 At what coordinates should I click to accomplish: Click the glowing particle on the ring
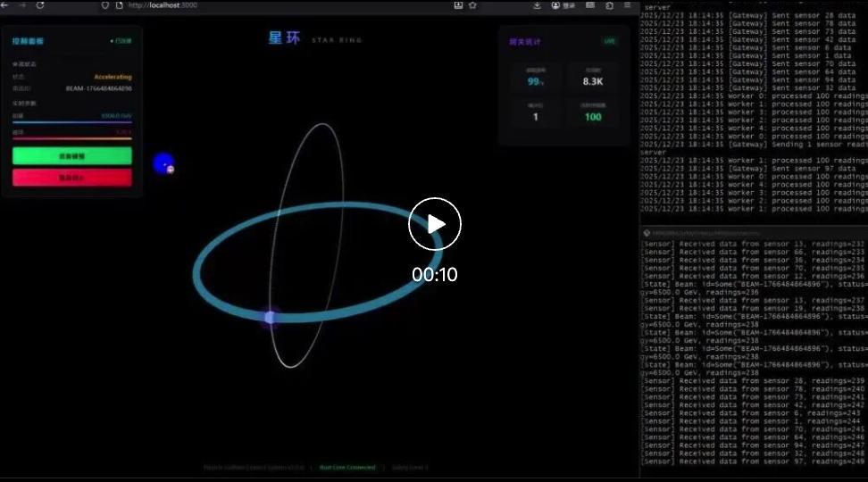(271, 317)
